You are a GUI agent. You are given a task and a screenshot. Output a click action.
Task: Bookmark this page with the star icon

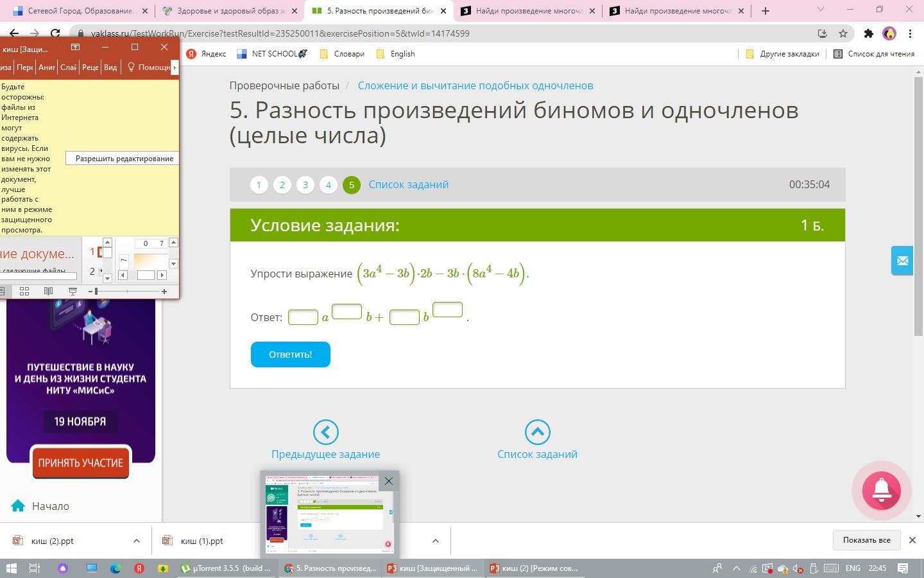coord(843,33)
